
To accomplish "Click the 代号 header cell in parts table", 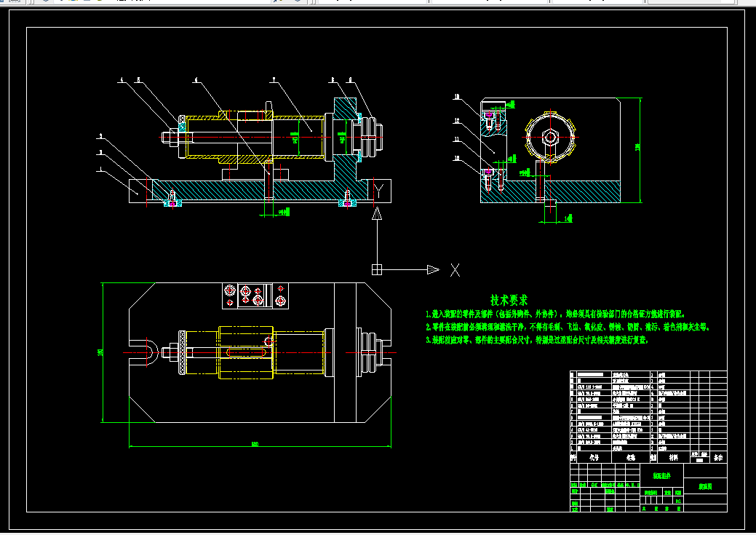I will click(x=594, y=457).
